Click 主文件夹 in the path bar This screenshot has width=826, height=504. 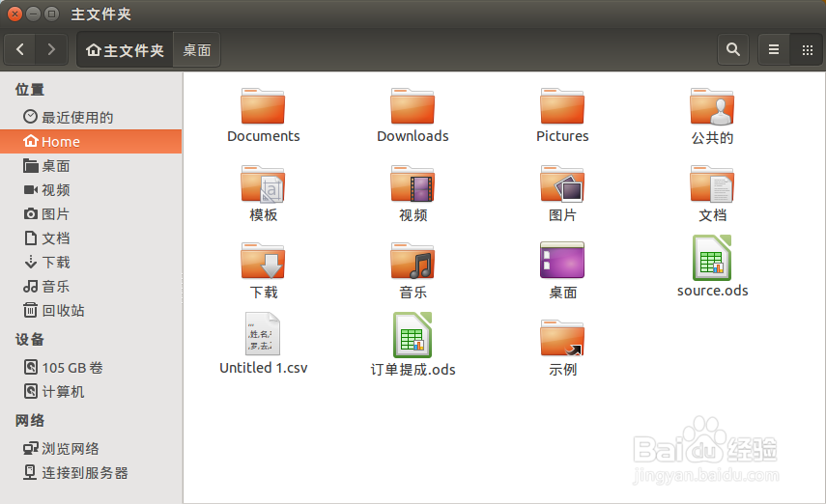126,50
